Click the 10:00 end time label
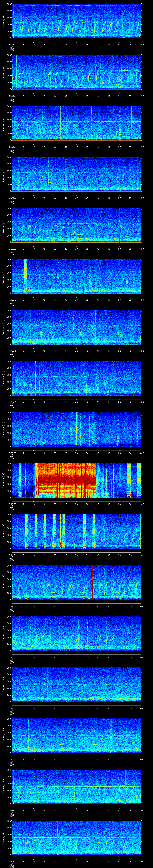 point(141,453)
